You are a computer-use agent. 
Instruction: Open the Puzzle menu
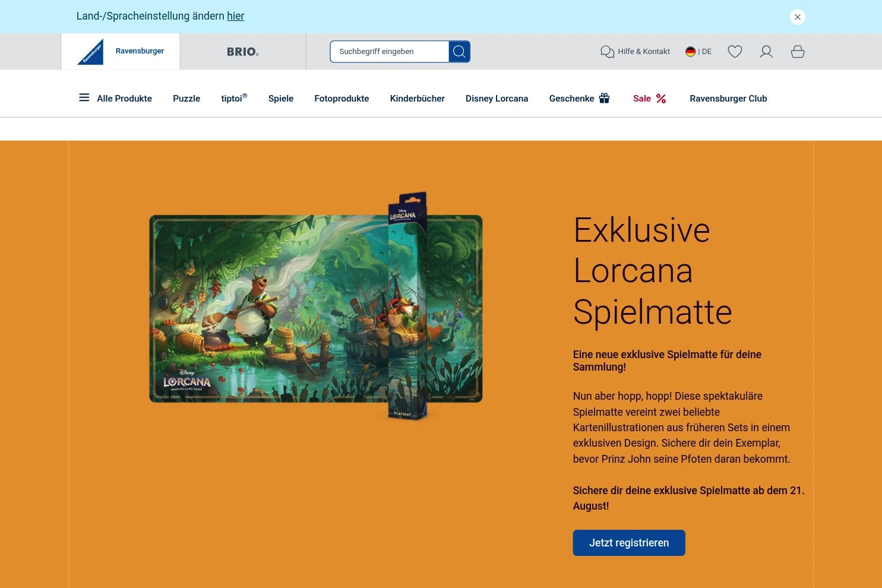[x=186, y=99]
